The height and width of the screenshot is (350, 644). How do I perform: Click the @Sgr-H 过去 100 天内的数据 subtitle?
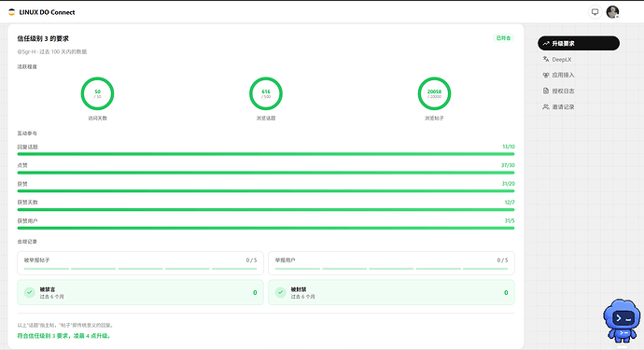click(x=52, y=51)
